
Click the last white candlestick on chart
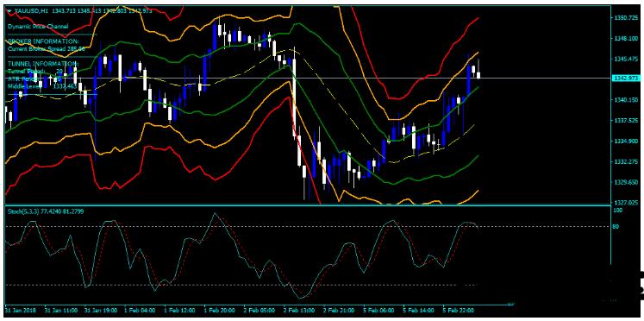point(478,75)
